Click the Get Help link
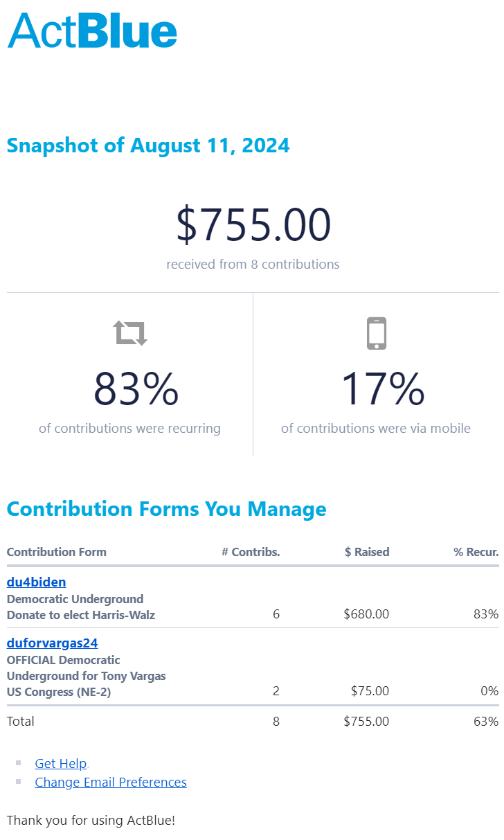 click(61, 763)
